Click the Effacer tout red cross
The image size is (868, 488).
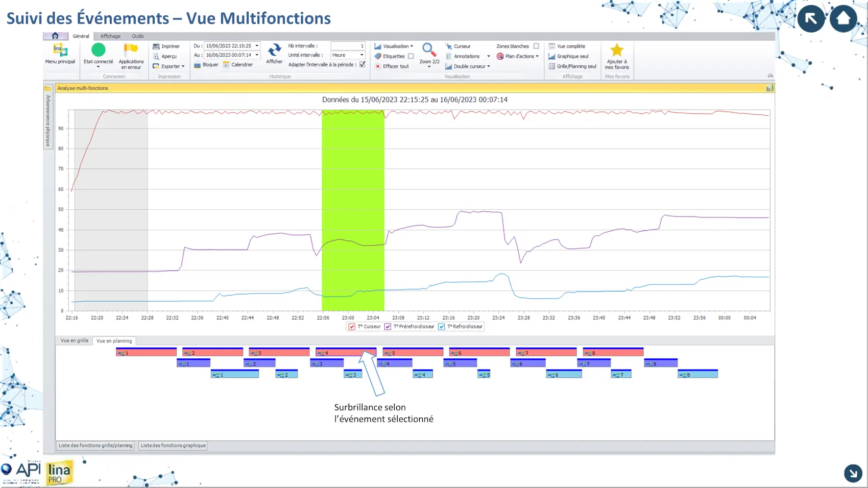click(x=378, y=66)
